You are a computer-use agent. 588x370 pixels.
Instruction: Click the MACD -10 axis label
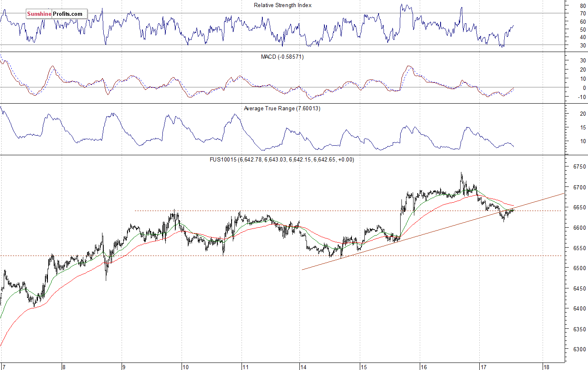click(x=582, y=97)
